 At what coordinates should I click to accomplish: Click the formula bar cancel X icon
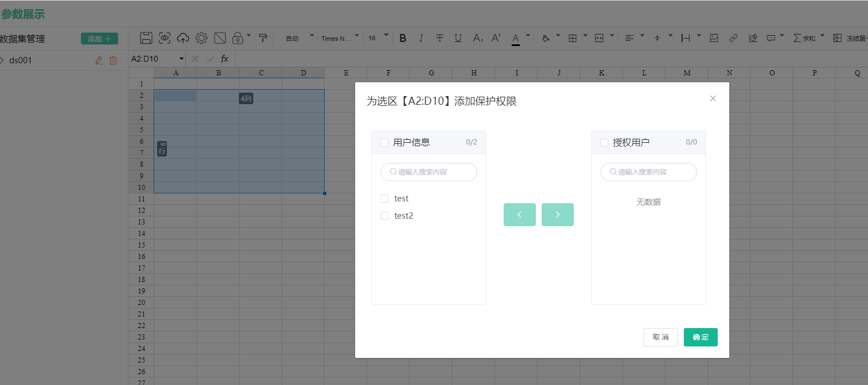[x=195, y=59]
